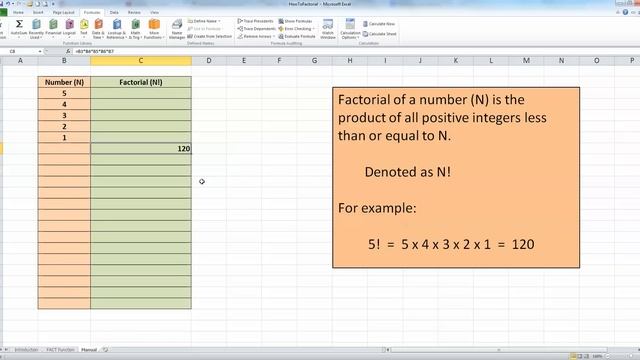640x360 pixels.
Task: Open More Functions library
Action: [154, 29]
